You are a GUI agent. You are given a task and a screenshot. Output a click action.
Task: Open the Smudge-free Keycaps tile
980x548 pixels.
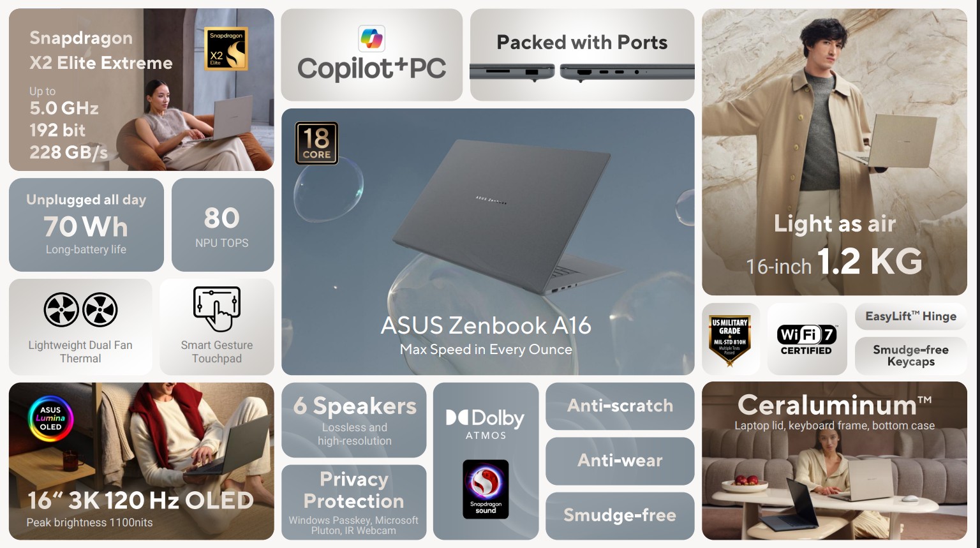tap(910, 355)
